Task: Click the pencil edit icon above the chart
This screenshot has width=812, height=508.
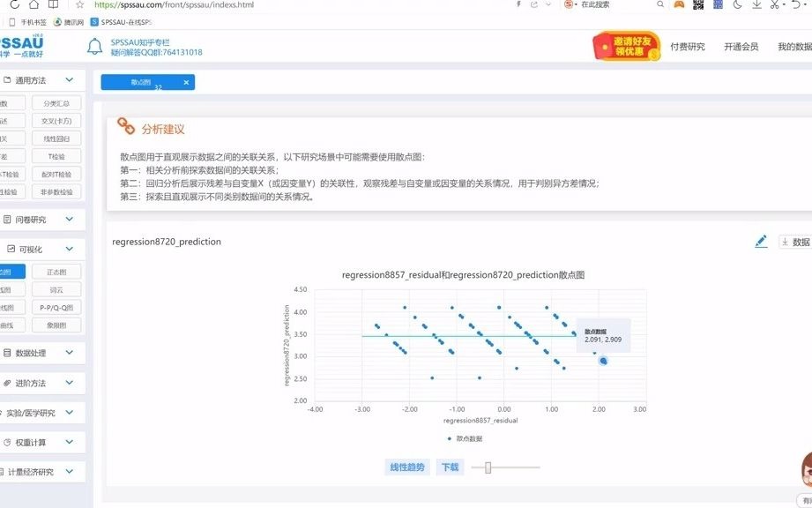Action: [760, 241]
